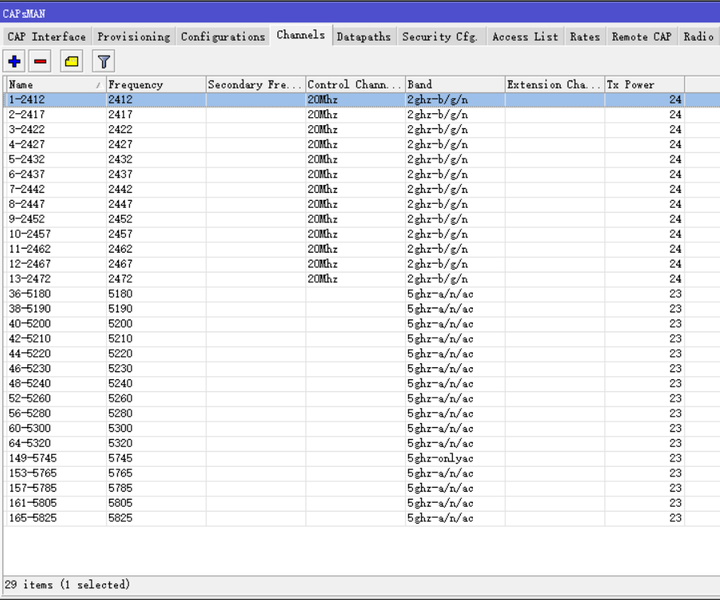
Task: Sort by the Tx Power column header
Action: point(644,84)
